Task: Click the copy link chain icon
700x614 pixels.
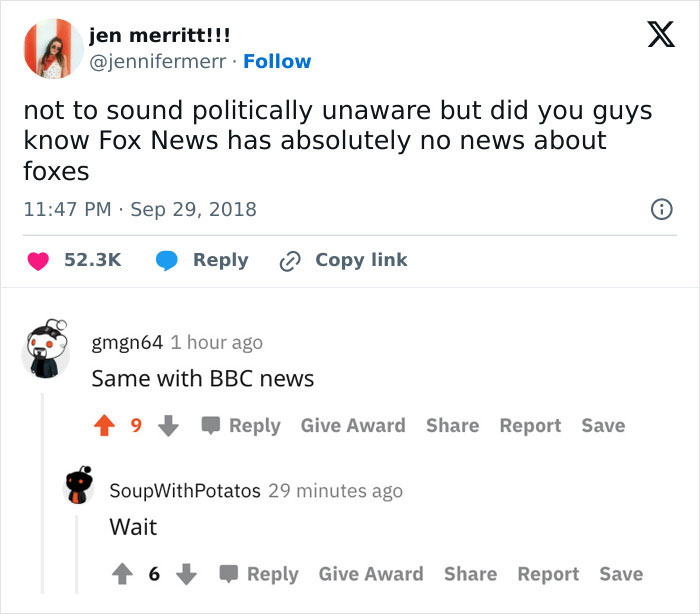Action: click(290, 261)
